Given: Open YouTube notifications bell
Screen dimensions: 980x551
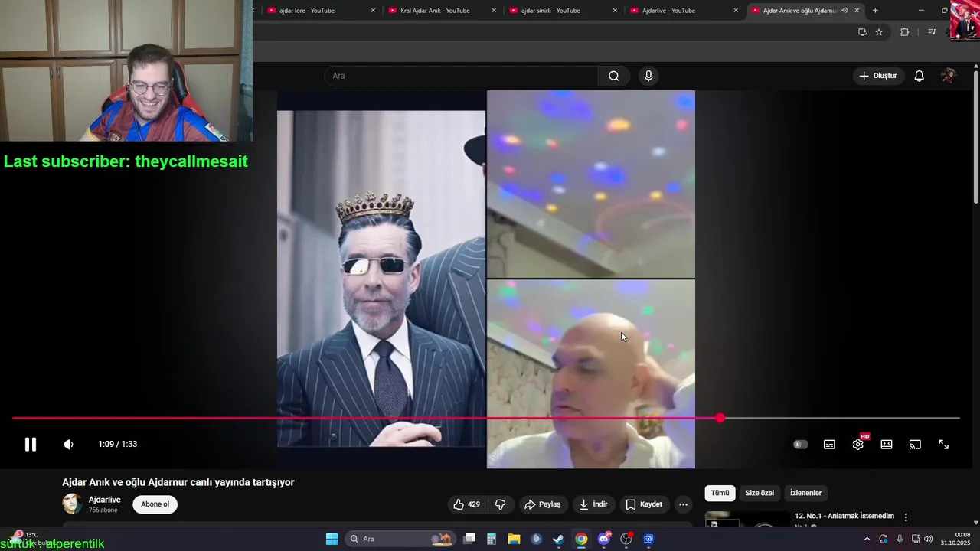Looking at the screenshot, I should (920, 76).
